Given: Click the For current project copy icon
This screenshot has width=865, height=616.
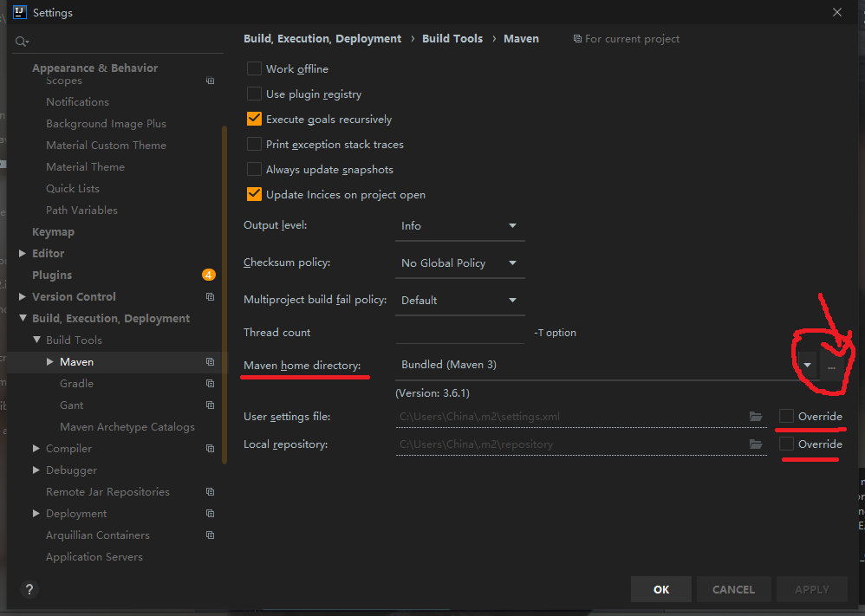Looking at the screenshot, I should (577, 39).
